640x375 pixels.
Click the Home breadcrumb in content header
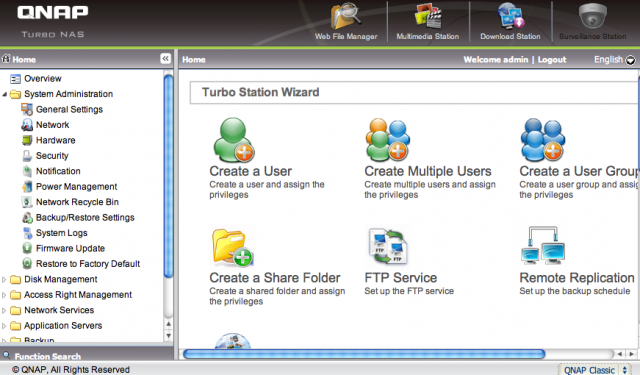pyautogui.click(x=193, y=60)
